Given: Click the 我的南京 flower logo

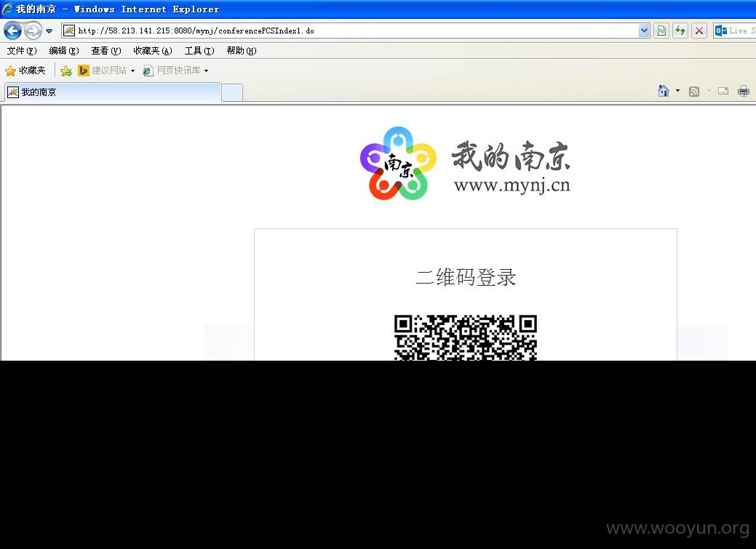Looking at the screenshot, I should pos(398,163).
